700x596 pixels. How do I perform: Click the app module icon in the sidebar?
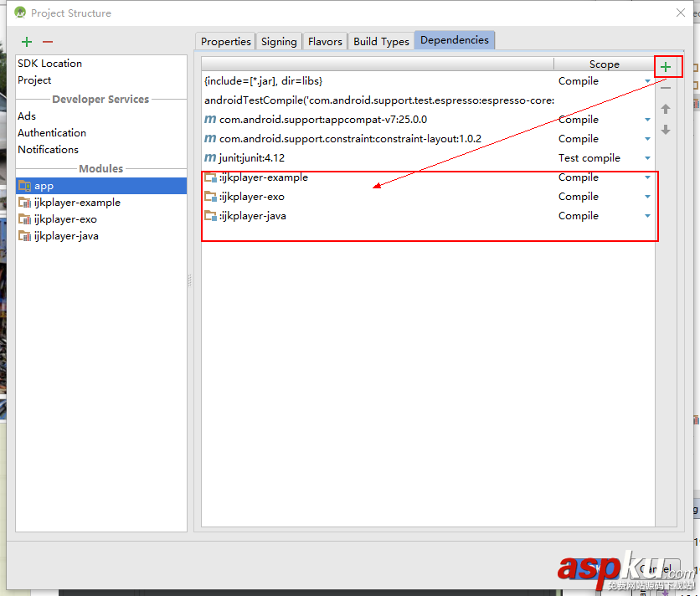[x=25, y=185]
